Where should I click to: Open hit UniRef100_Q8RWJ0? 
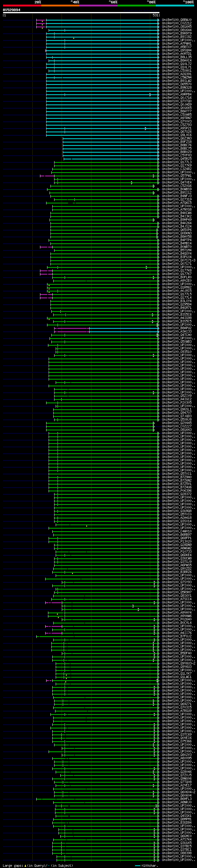pyautogui.click(x=177, y=20)
